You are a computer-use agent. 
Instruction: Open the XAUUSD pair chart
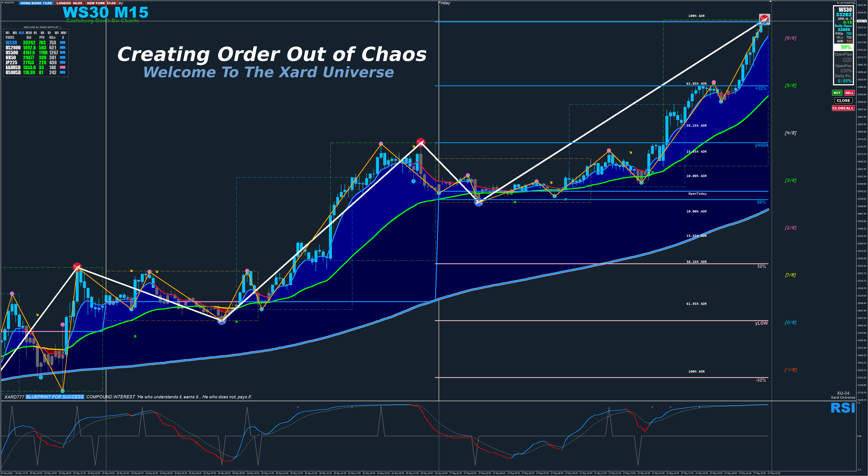(x=13, y=68)
